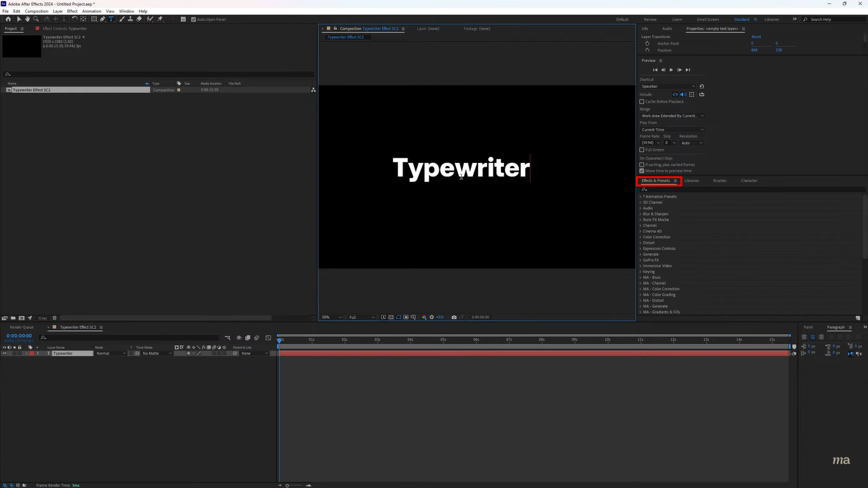The image size is (868, 488).
Task: Choose the Horizontal Type tool
Action: pyautogui.click(x=111, y=19)
